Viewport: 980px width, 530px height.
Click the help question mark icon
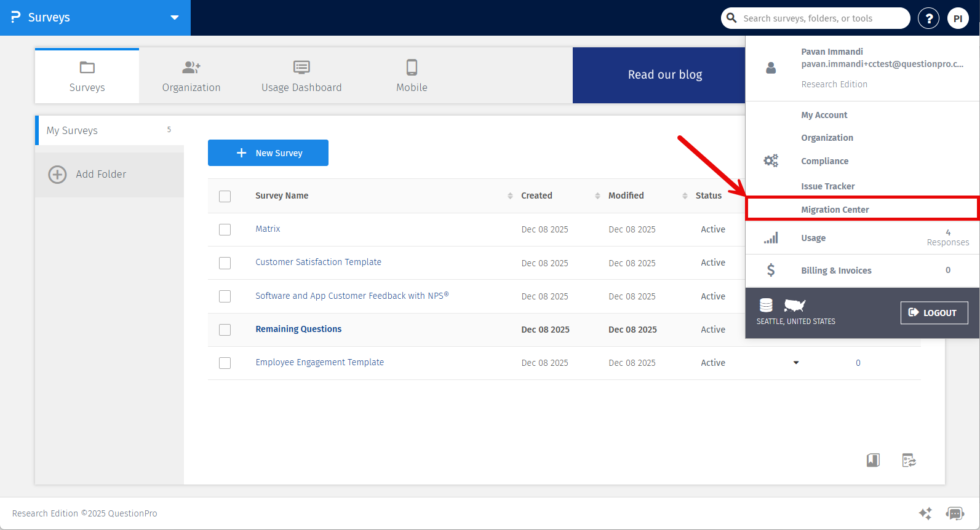tap(928, 18)
